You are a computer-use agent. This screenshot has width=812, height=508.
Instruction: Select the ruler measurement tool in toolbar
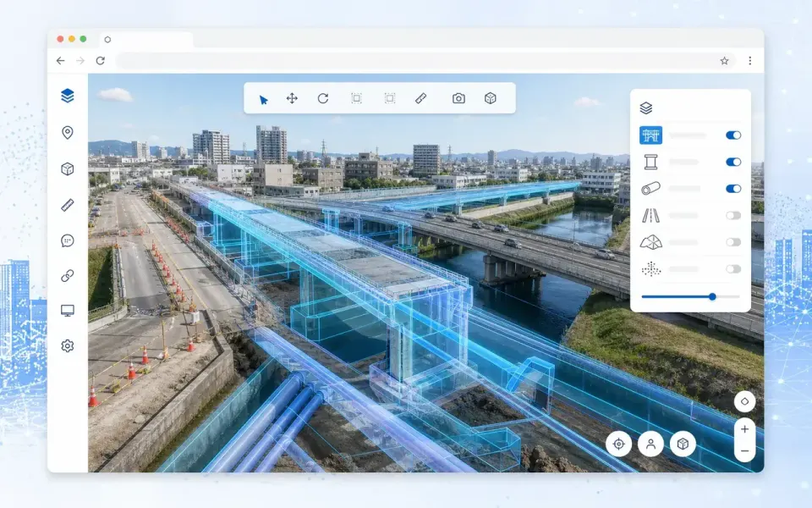[x=421, y=98]
